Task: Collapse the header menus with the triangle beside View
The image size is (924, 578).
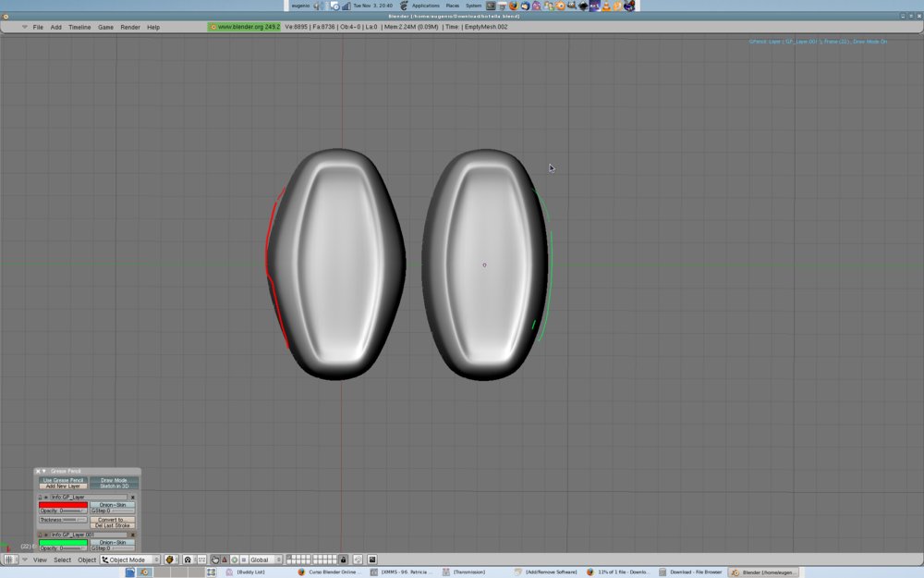Action: click(x=25, y=560)
